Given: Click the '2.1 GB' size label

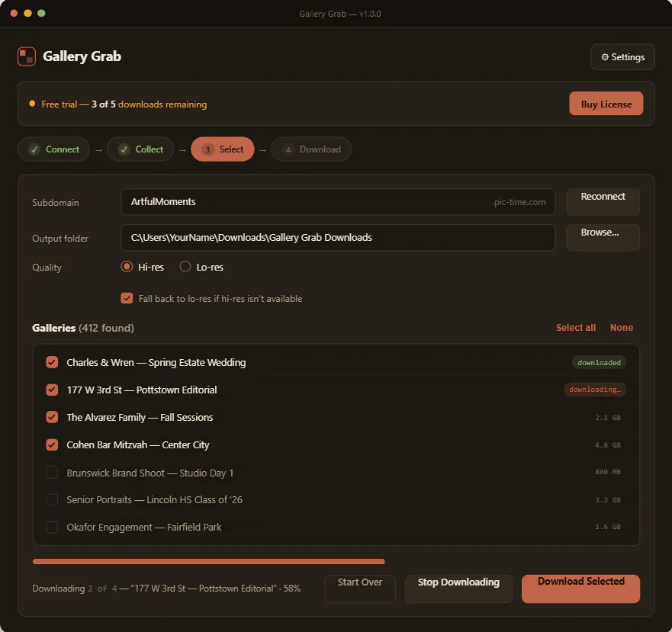Looking at the screenshot, I should tap(608, 417).
